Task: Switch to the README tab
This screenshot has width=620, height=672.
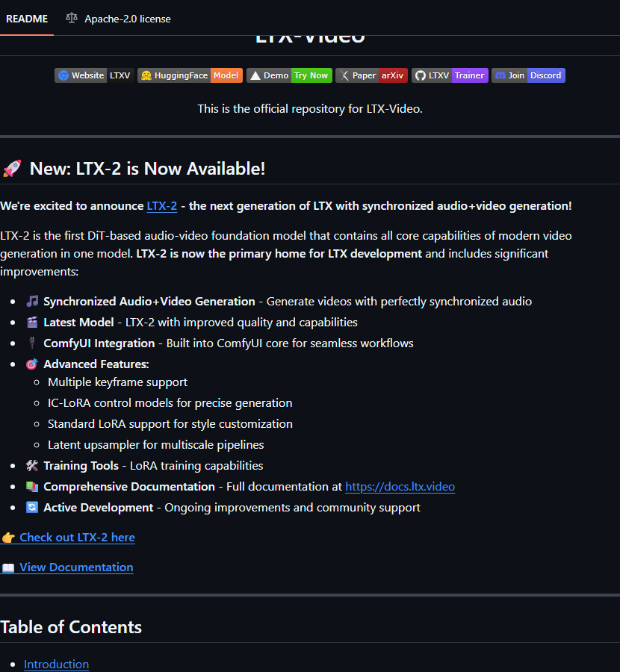Action: tap(27, 19)
